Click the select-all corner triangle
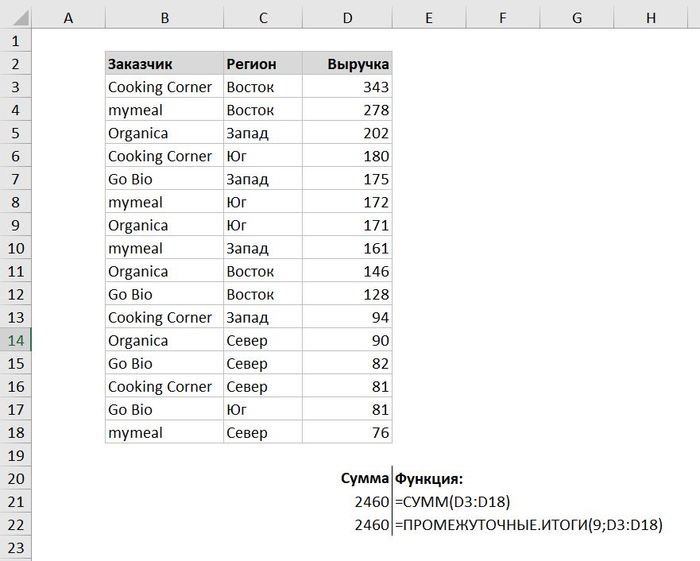Screen dimensions: 700x561 point(16,18)
